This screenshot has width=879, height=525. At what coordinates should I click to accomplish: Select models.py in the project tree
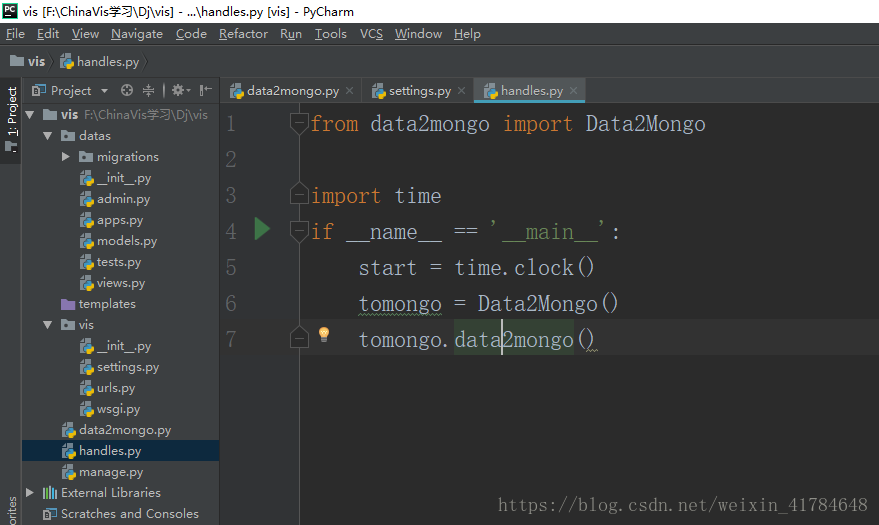(x=119, y=241)
